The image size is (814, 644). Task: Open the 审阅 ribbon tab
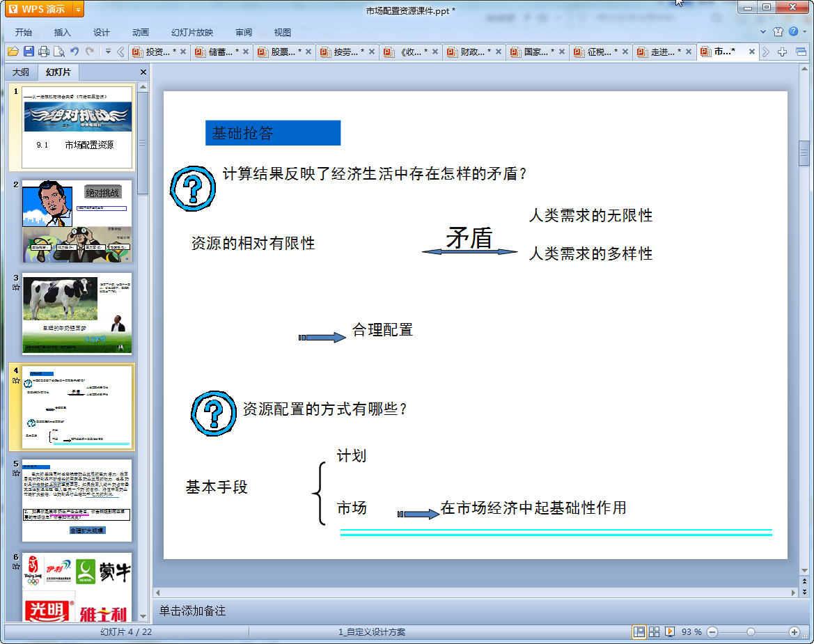[244, 32]
